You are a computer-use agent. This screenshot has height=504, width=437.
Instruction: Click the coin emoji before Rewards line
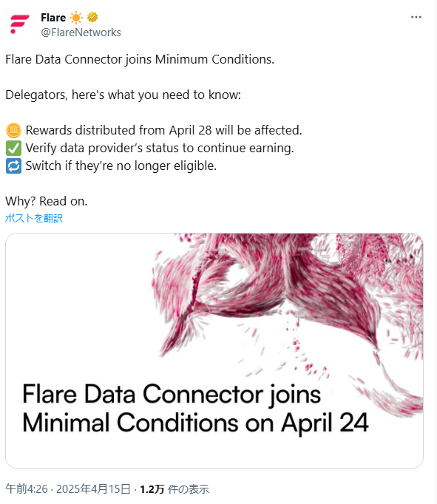pos(13,131)
